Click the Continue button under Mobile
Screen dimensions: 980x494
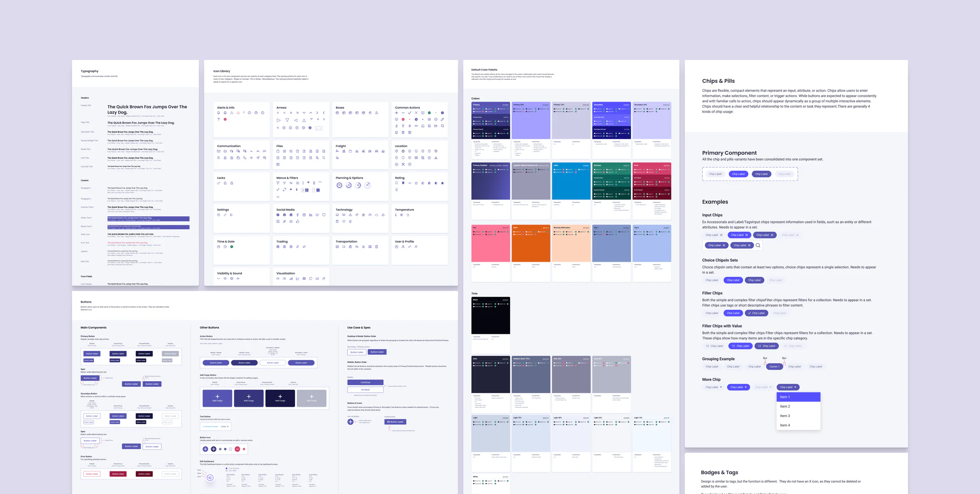click(366, 382)
